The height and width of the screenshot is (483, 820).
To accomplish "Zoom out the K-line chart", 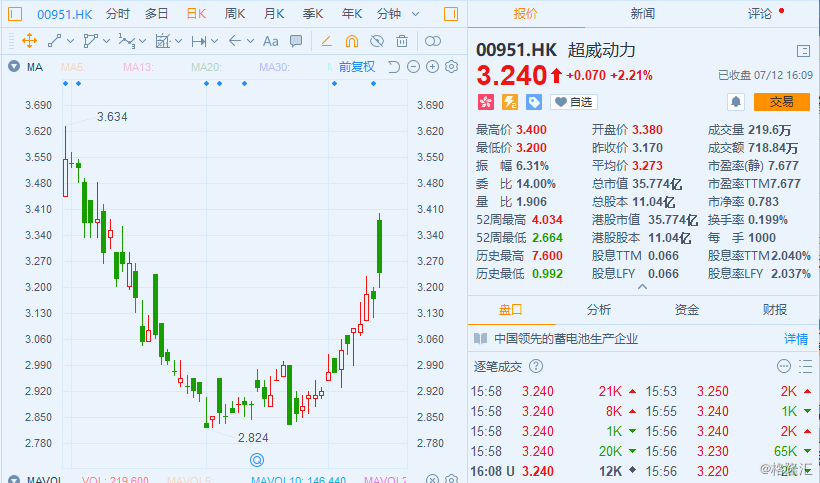I will (x=413, y=67).
